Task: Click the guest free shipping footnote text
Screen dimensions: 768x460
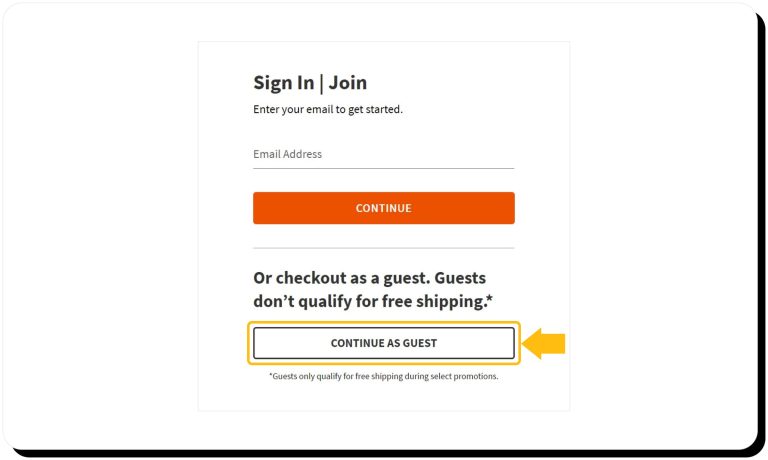Action: pyautogui.click(x=383, y=377)
